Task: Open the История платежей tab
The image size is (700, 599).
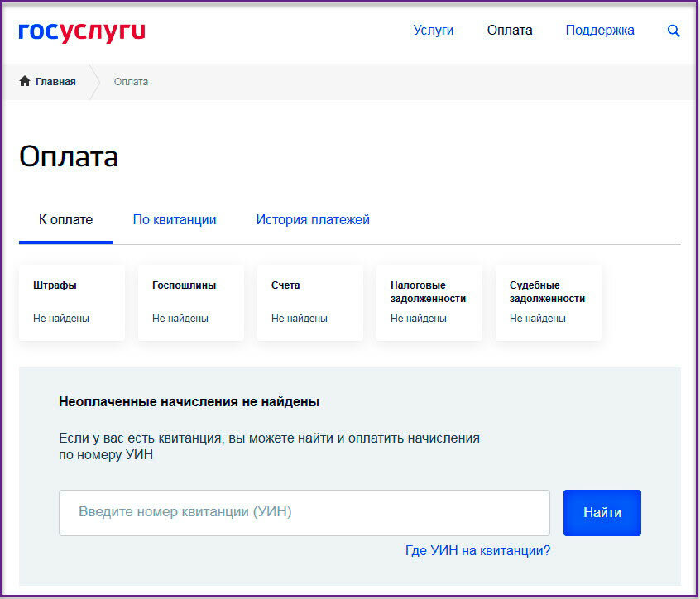Action: click(x=313, y=219)
